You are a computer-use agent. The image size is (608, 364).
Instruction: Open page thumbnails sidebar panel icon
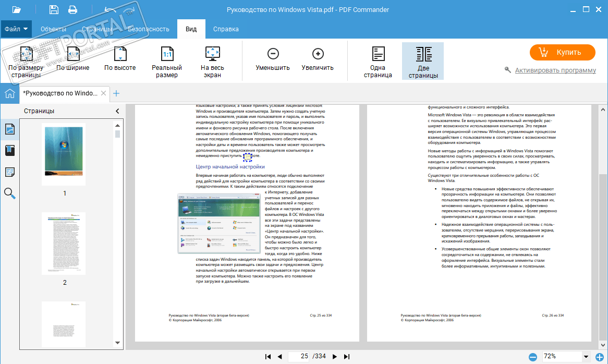(x=10, y=129)
